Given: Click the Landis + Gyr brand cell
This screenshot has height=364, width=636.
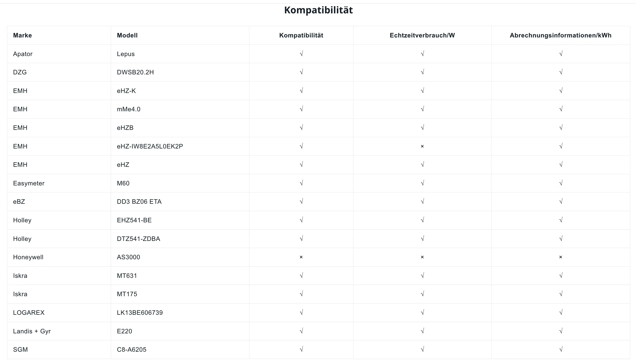Looking at the screenshot, I should click(x=32, y=331).
